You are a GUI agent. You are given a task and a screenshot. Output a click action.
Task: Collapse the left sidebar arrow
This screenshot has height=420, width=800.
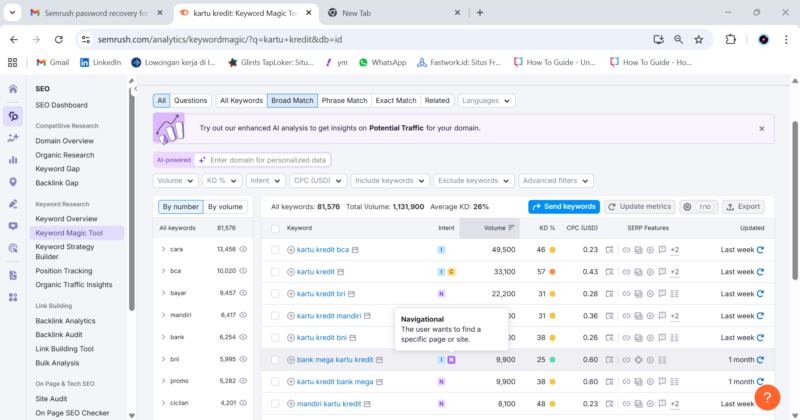(x=136, y=89)
